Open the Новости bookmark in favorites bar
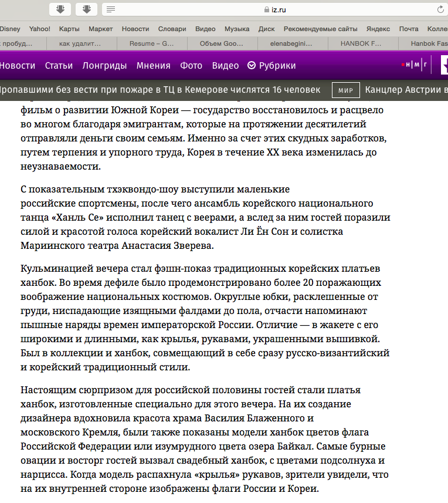This screenshot has width=448, height=503. [x=135, y=29]
